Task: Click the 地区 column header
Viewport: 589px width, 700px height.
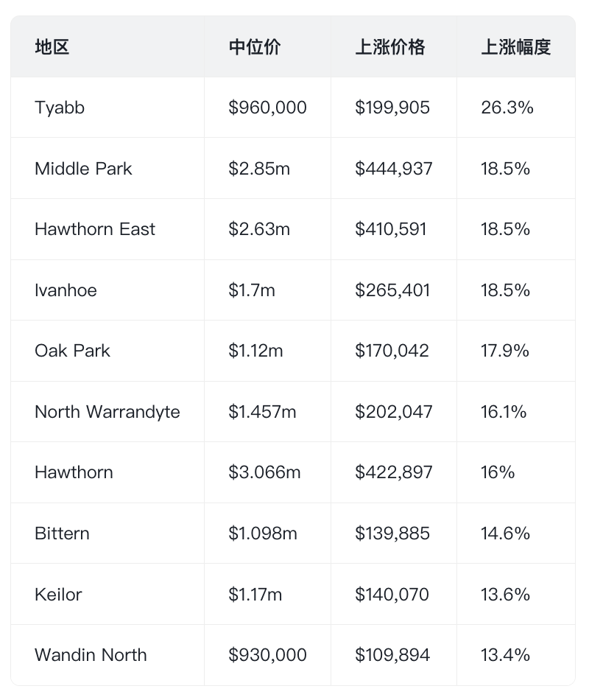Action: pyautogui.click(x=52, y=47)
